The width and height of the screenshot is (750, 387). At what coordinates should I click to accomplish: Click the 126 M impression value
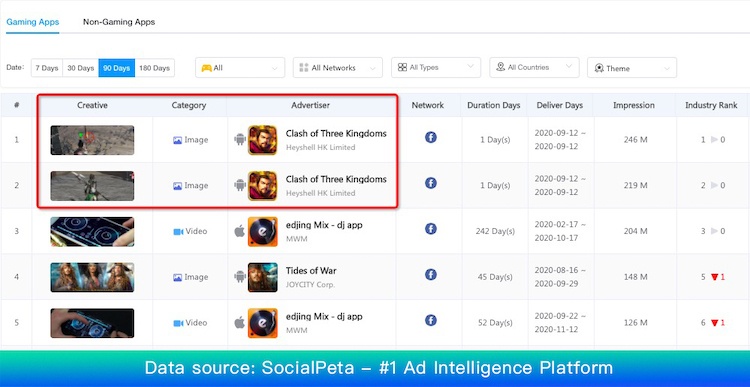(636, 322)
